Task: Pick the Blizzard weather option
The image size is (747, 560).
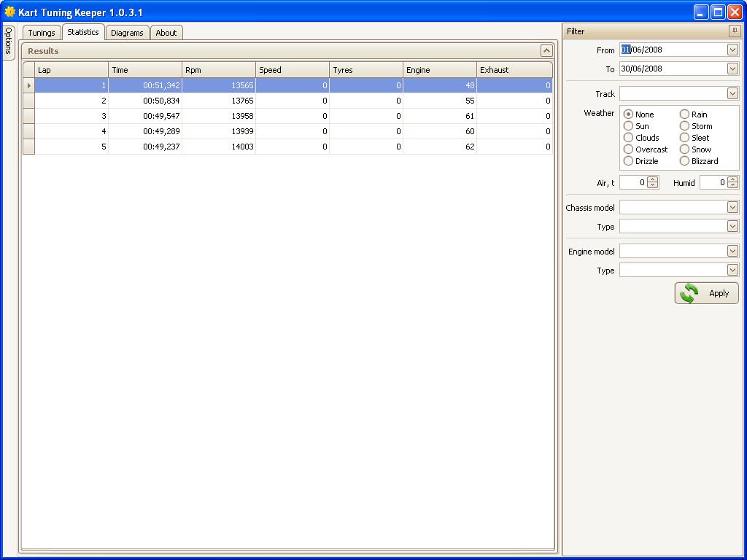Action: click(684, 161)
